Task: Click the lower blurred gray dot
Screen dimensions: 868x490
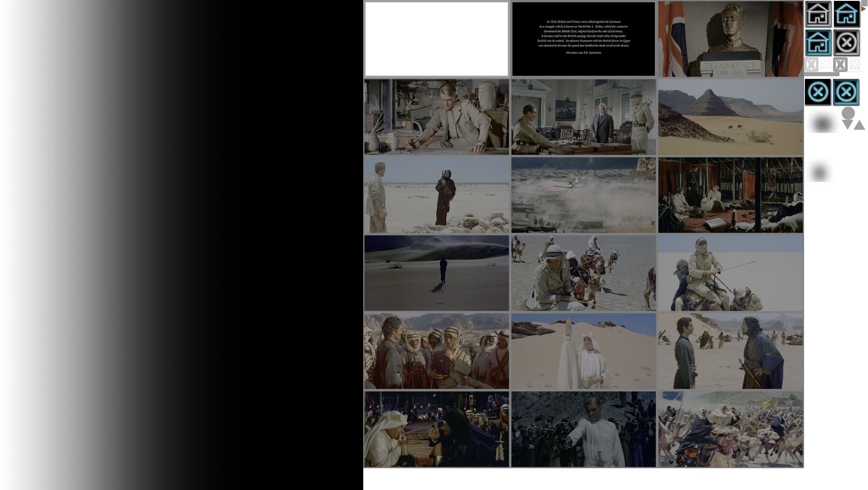Action: (819, 173)
